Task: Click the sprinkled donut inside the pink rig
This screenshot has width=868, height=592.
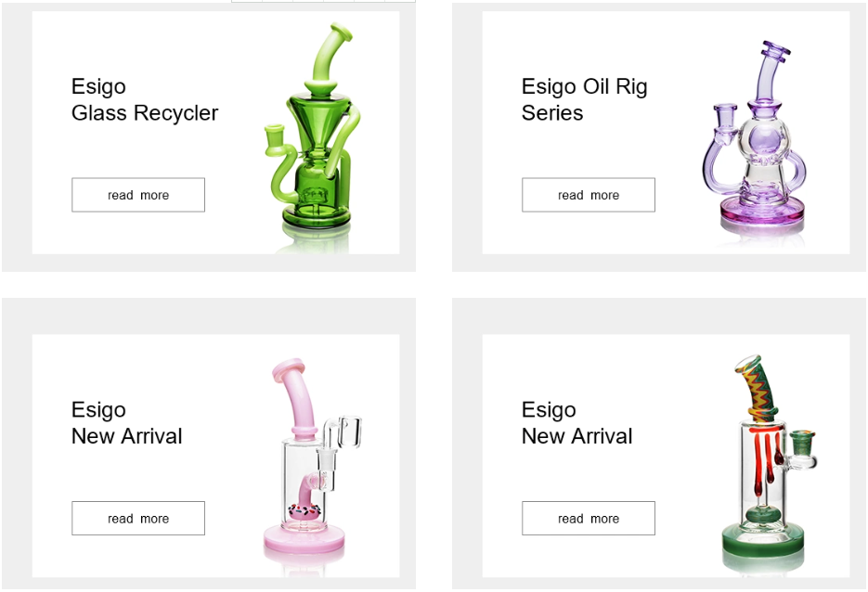Action: point(304,510)
